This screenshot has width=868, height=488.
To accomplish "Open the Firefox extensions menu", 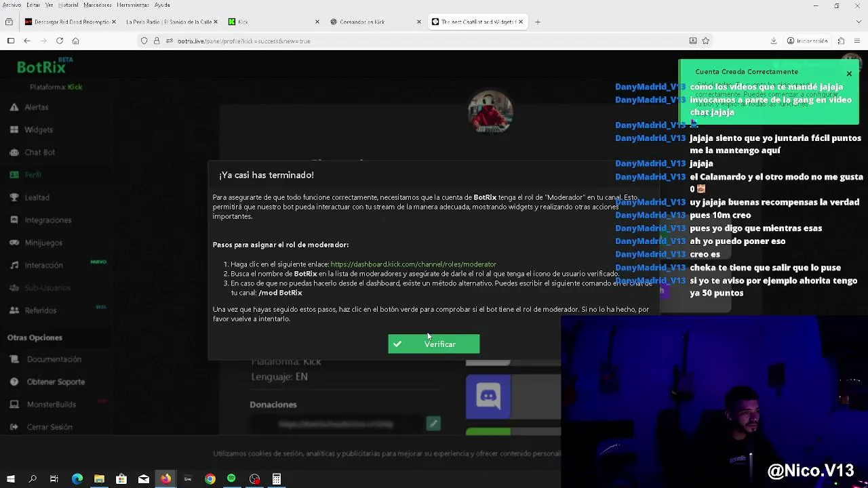I will click(841, 41).
